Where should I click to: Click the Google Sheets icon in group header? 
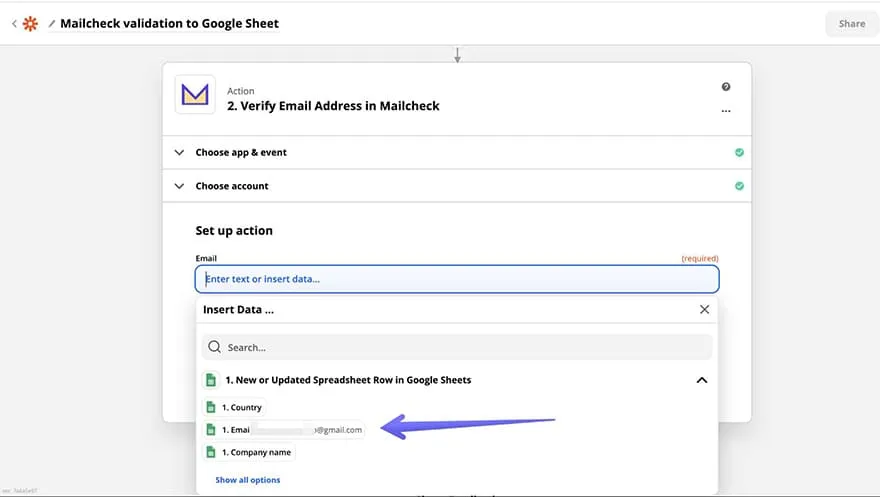[x=211, y=380]
